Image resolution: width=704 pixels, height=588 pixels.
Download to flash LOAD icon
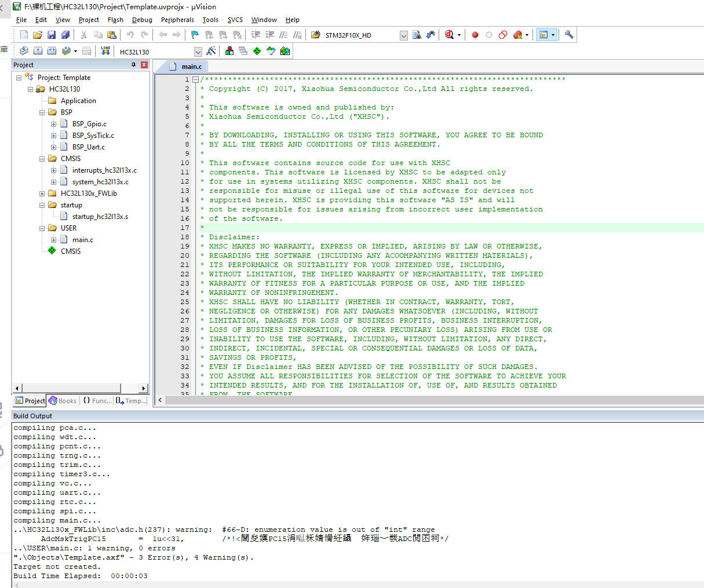105,51
